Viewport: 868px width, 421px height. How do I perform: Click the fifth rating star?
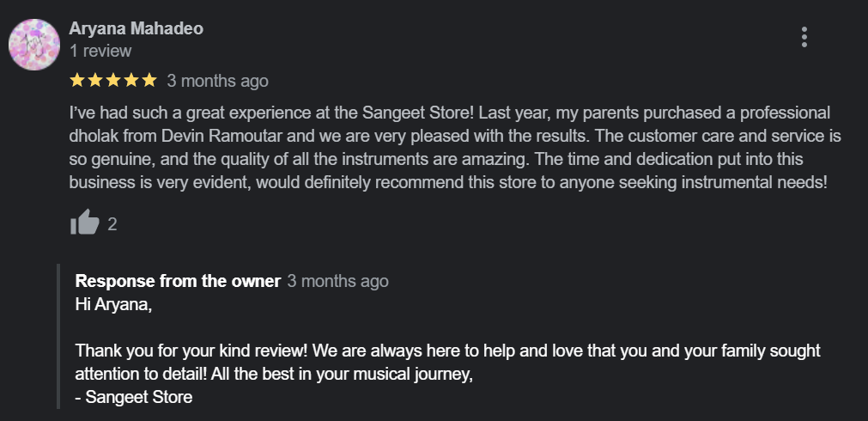(x=149, y=81)
